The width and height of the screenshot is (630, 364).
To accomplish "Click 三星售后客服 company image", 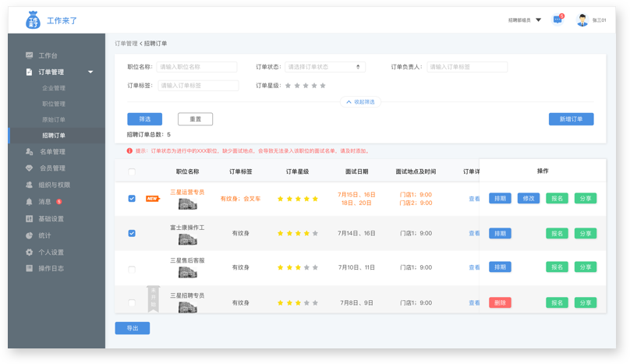I will (x=188, y=273).
